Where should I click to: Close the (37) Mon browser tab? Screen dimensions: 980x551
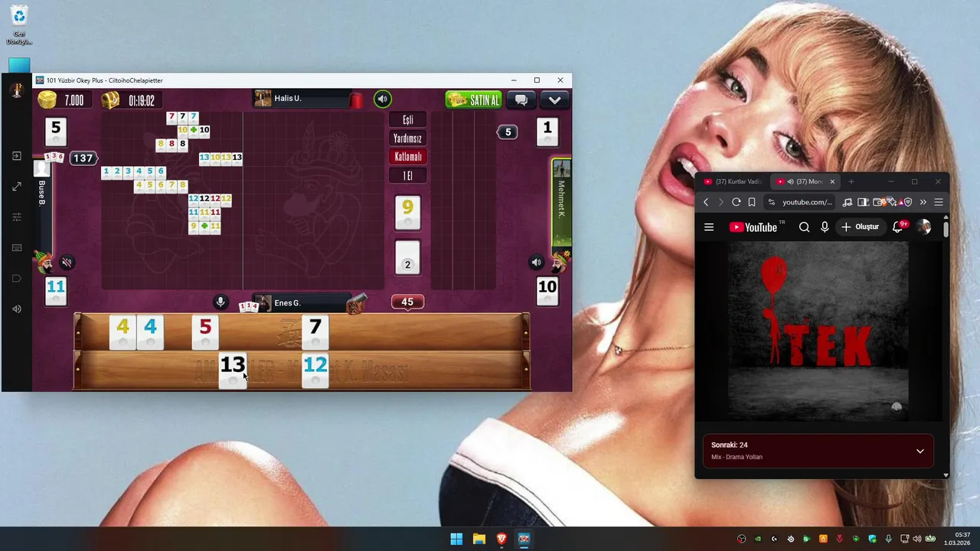point(832,181)
